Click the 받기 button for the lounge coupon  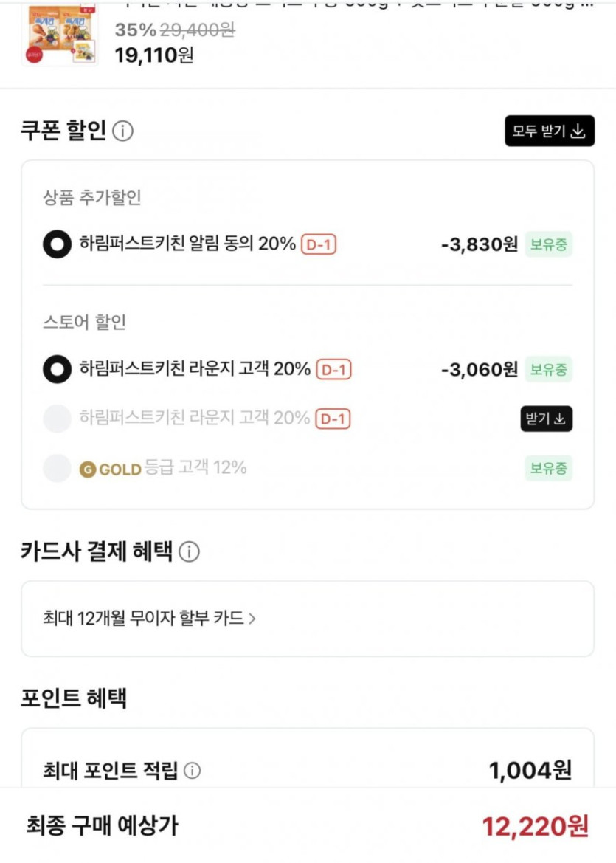click(x=546, y=419)
